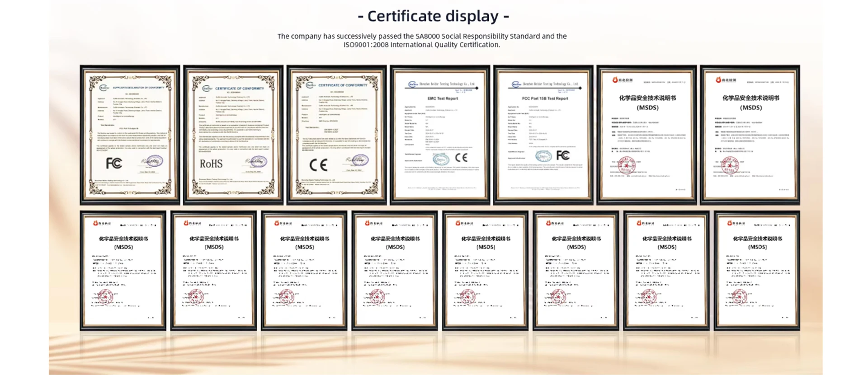Click the FC logo on the Supplier's Declaration certificate
The image size is (868, 375).
114,163
